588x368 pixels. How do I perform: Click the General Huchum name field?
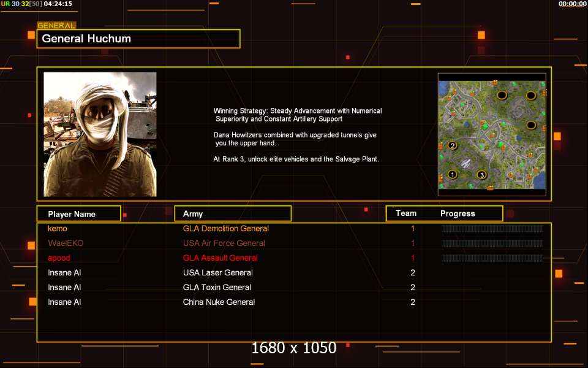(138, 39)
